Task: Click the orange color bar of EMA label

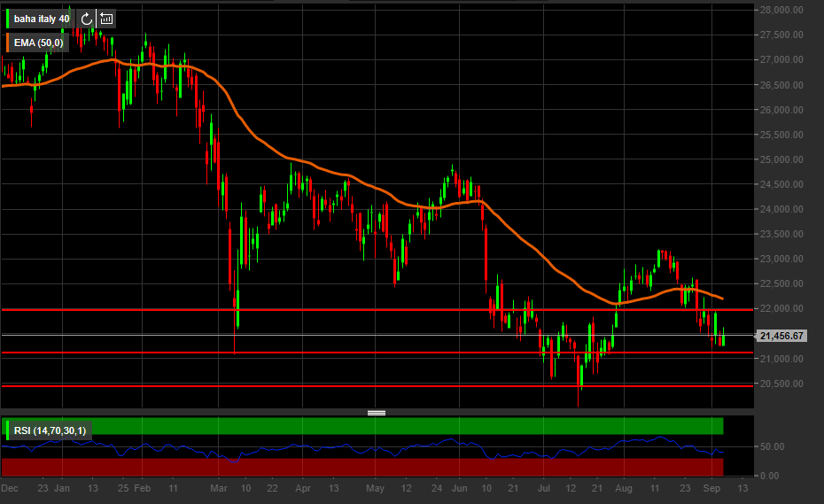Action: (x=7, y=43)
